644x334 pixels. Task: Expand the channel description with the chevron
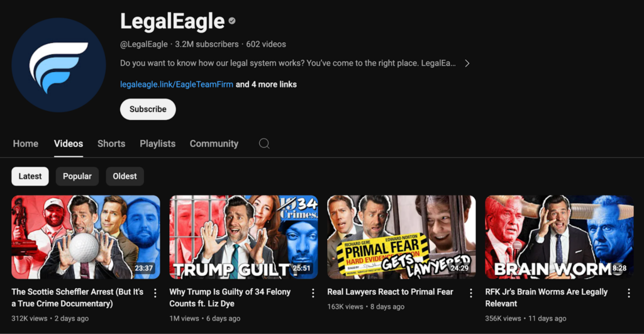[467, 64]
